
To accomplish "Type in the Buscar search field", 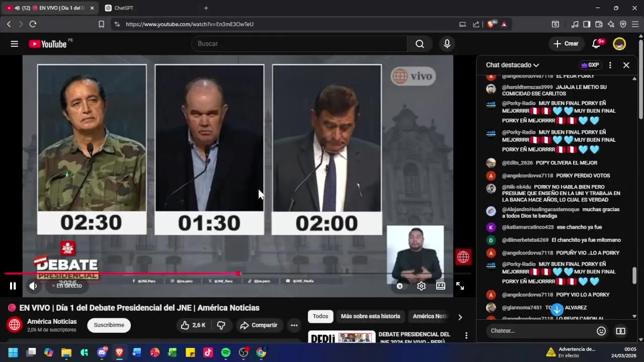I will [299, 44].
